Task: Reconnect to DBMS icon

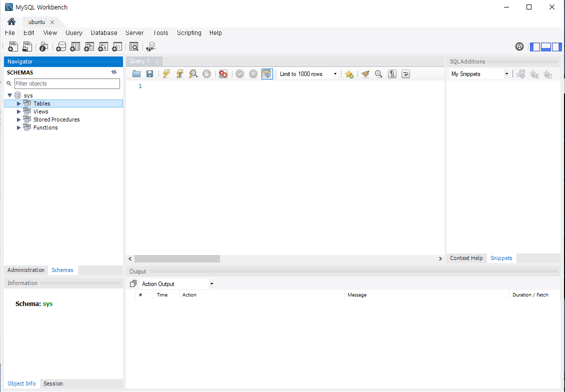Action: tap(150, 46)
